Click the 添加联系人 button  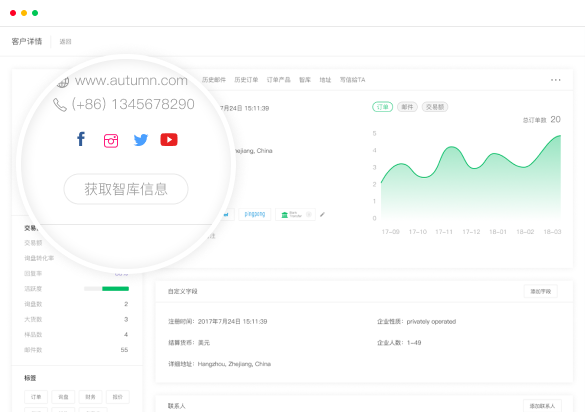(542, 406)
